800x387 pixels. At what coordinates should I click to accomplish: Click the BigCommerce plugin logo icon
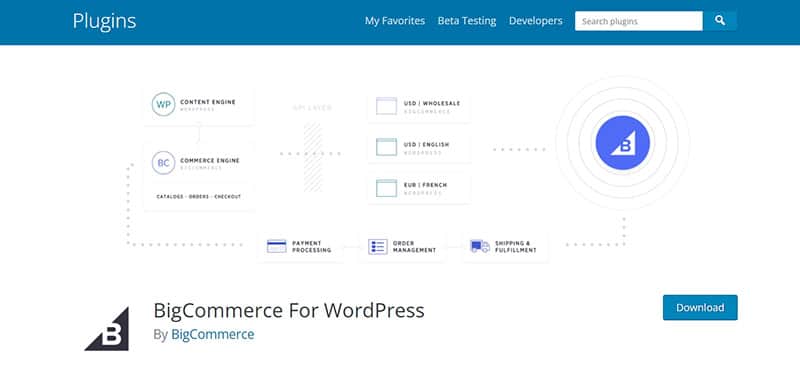(107, 329)
